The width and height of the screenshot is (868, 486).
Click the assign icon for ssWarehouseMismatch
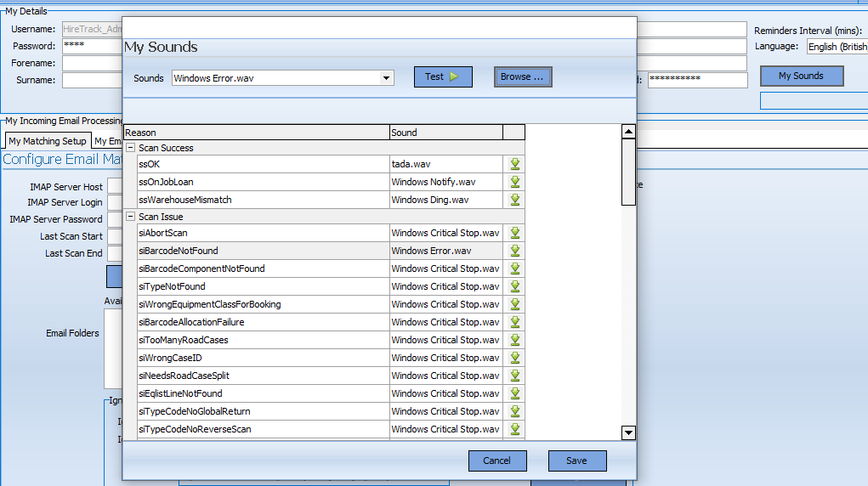click(x=514, y=200)
